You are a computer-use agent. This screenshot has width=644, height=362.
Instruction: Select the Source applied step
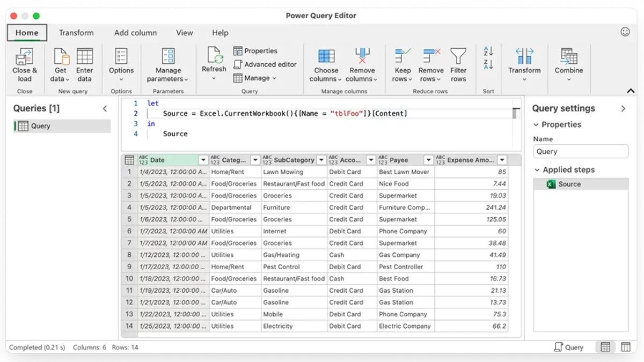coord(580,184)
